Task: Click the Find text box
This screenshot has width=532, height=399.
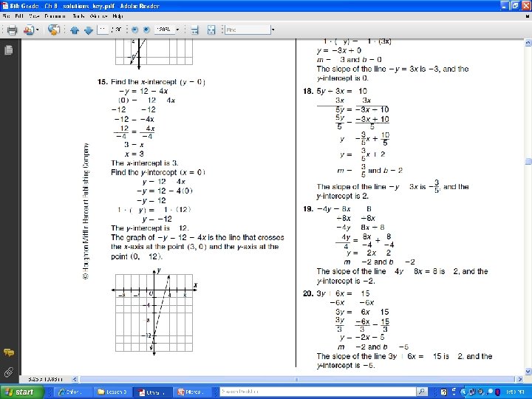Action: pyautogui.click(x=248, y=30)
